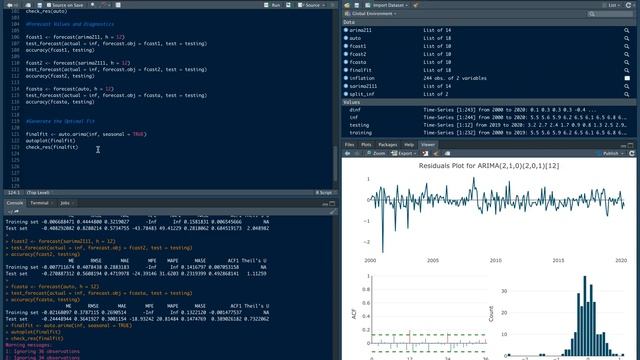
Task: Inspect fcast1 using its magnifier icon
Action: click(627, 46)
